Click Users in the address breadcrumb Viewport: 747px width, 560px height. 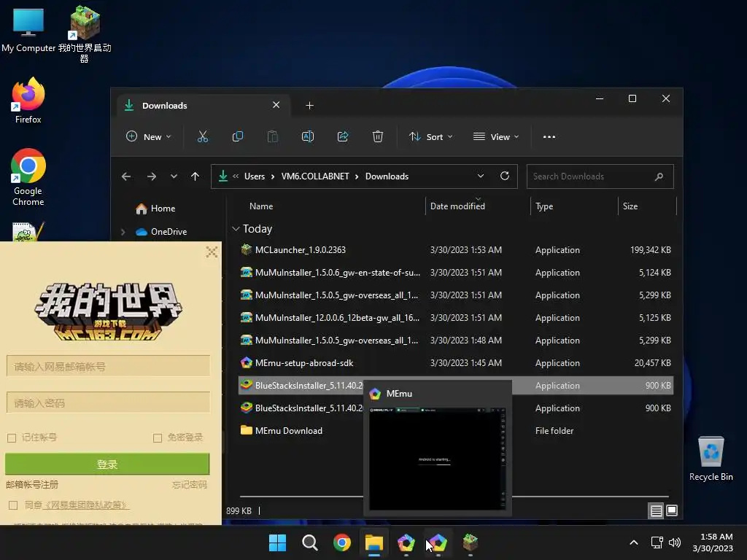pyautogui.click(x=255, y=176)
